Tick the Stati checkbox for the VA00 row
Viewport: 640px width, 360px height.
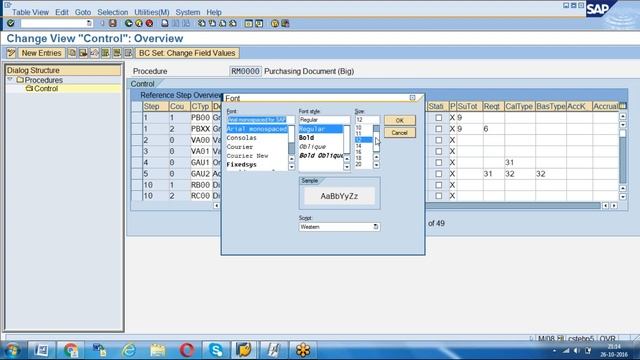[438, 140]
